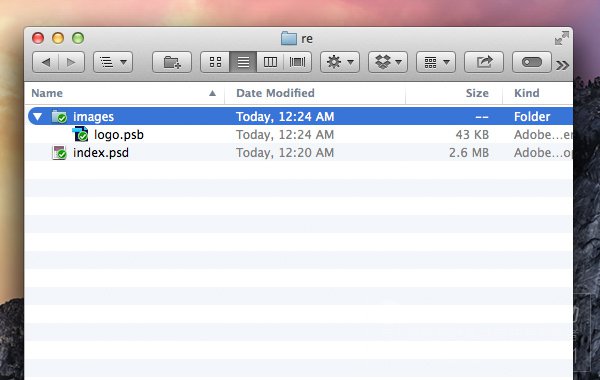The image size is (600, 380).
Task: Collapse the images folder disclosure triangle
Action: pos(38,116)
